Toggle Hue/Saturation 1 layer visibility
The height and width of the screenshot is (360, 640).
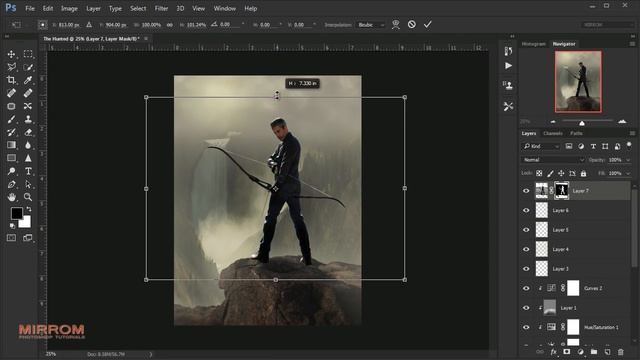(x=526, y=327)
